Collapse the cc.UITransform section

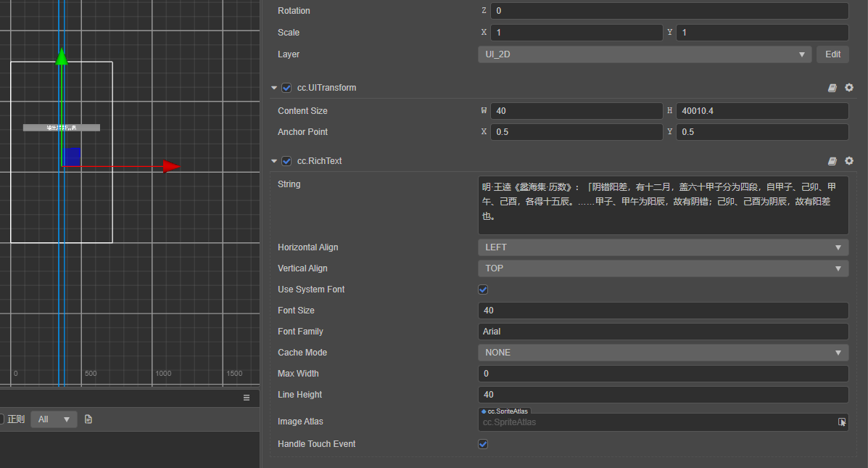(274, 88)
